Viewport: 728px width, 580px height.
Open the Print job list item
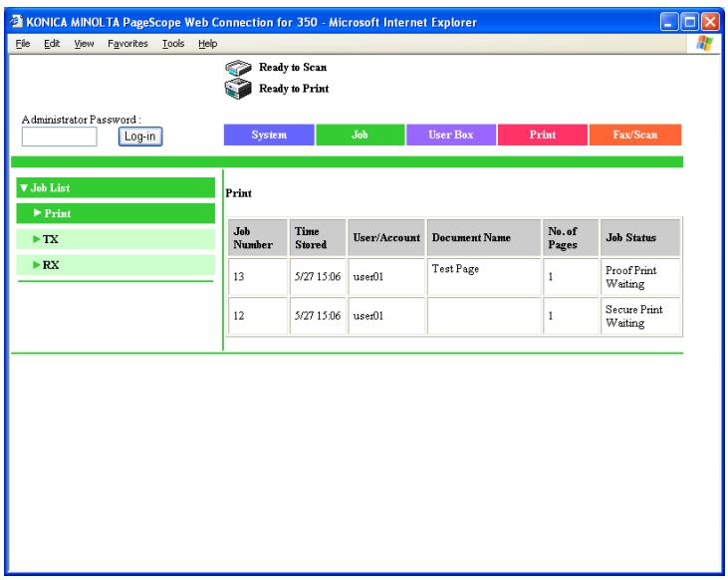tap(116, 214)
